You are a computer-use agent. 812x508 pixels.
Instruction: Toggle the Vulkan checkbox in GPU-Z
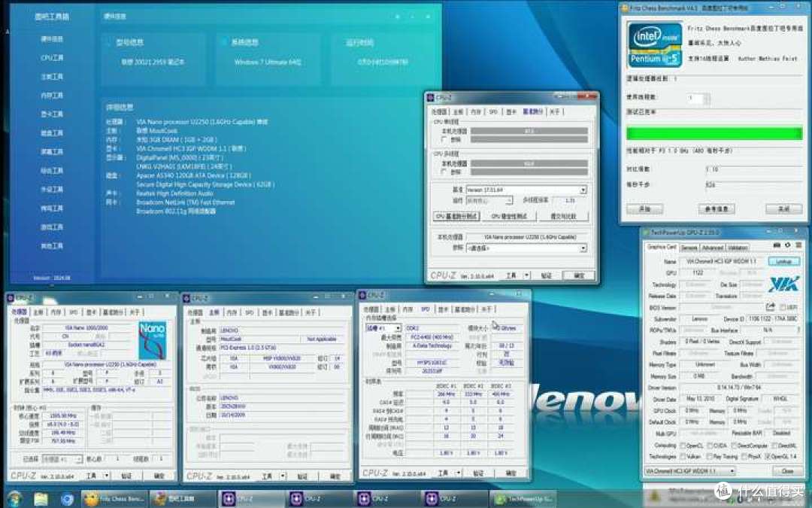[683, 457]
